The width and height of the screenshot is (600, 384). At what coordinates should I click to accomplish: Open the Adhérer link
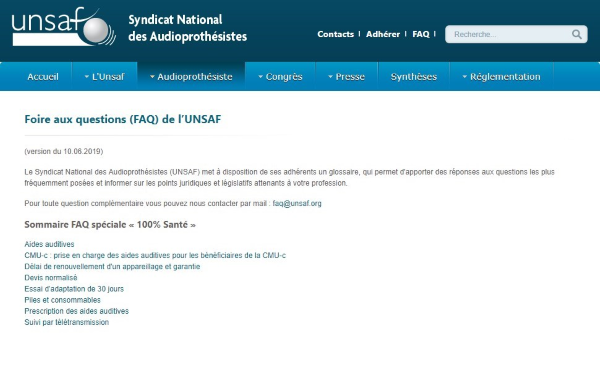[383, 34]
